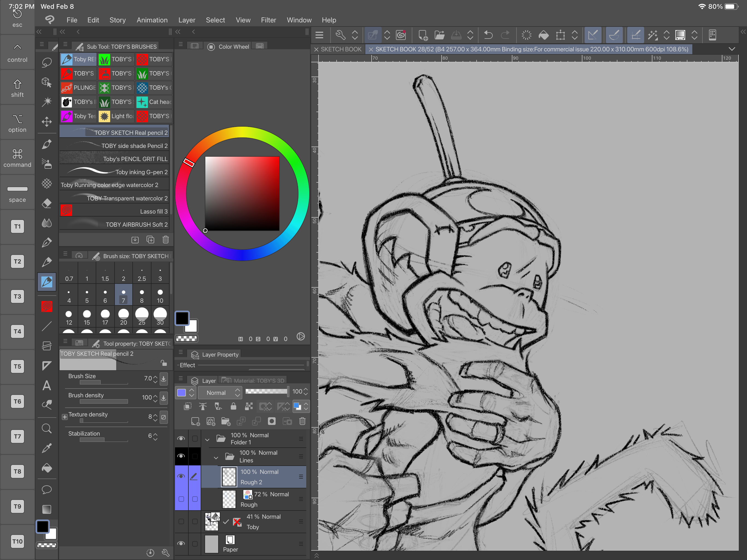Select the Move layer tool
The image size is (747, 560).
(x=46, y=122)
